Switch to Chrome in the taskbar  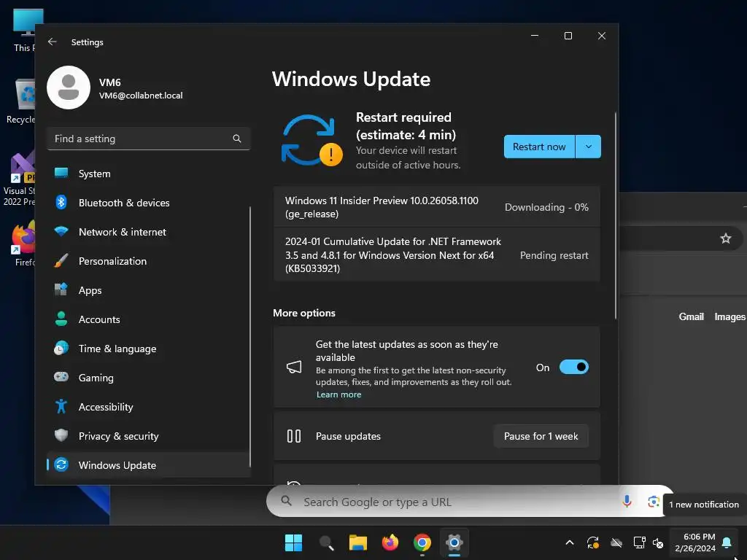(x=422, y=542)
